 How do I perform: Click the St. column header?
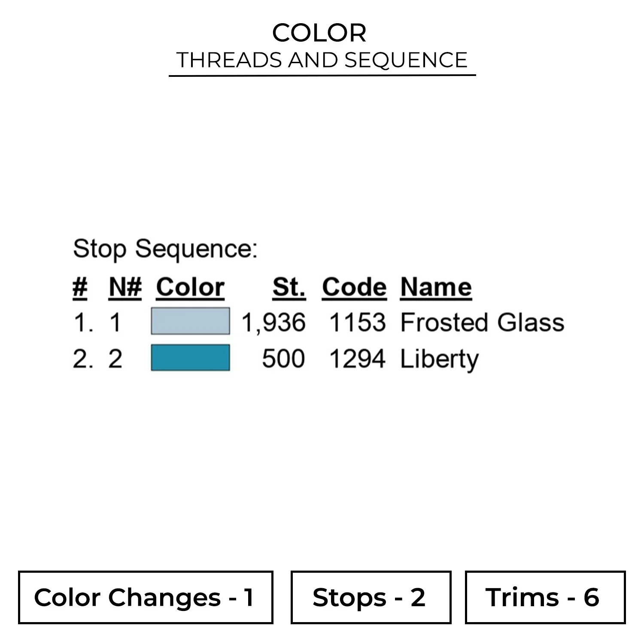289,287
